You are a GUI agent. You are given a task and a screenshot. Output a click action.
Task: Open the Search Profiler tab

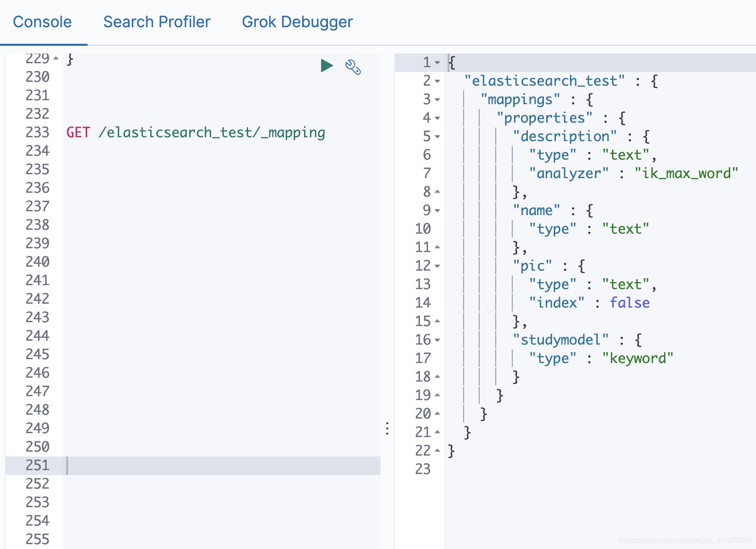pyautogui.click(x=157, y=22)
